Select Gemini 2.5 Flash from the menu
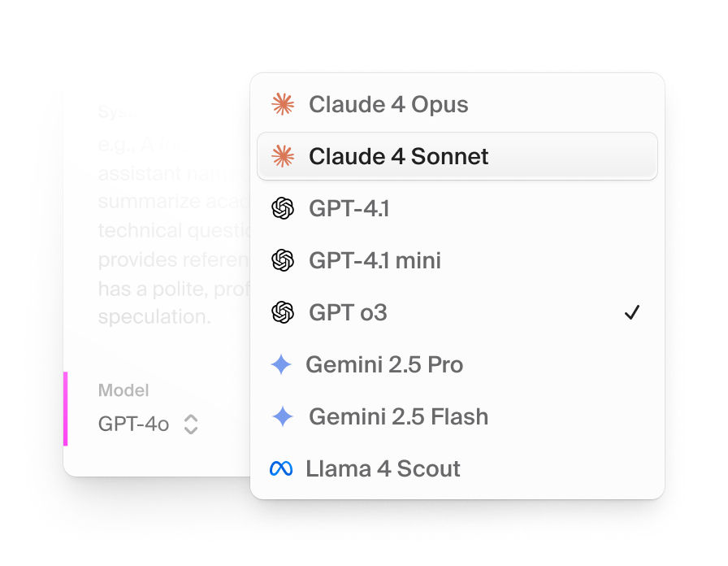 pyautogui.click(x=398, y=416)
